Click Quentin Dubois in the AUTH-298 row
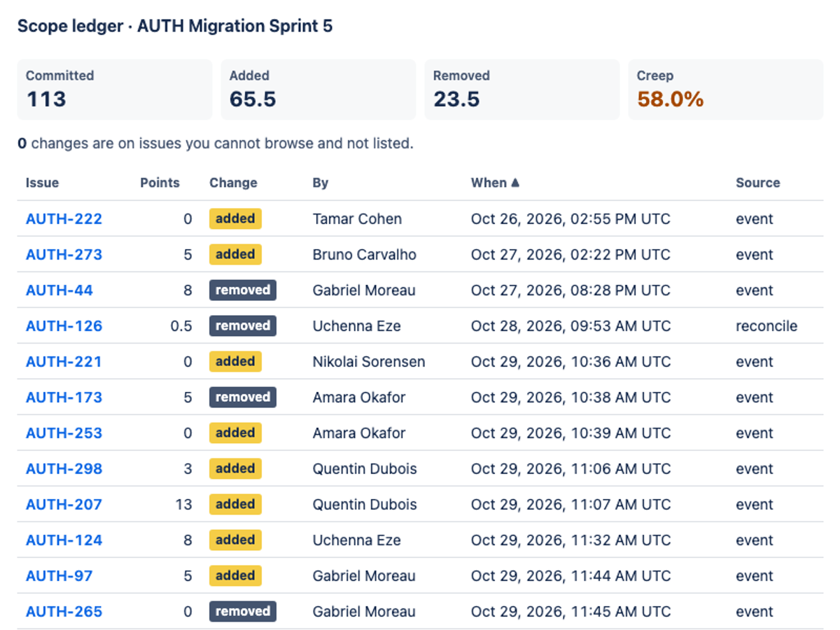Viewport: 840px width, 630px height. pyautogui.click(x=365, y=469)
